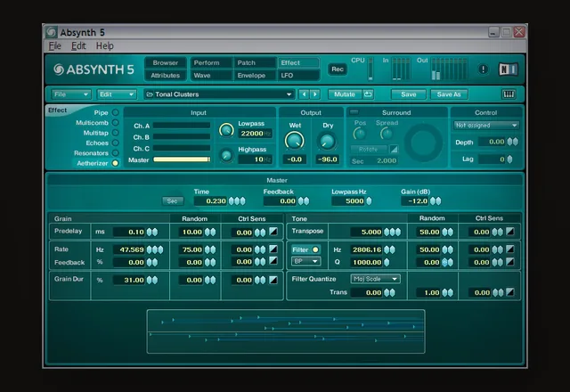The height and width of the screenshot is (392, 570).
Task: Click the Rec button
Action: pos(338,69)
